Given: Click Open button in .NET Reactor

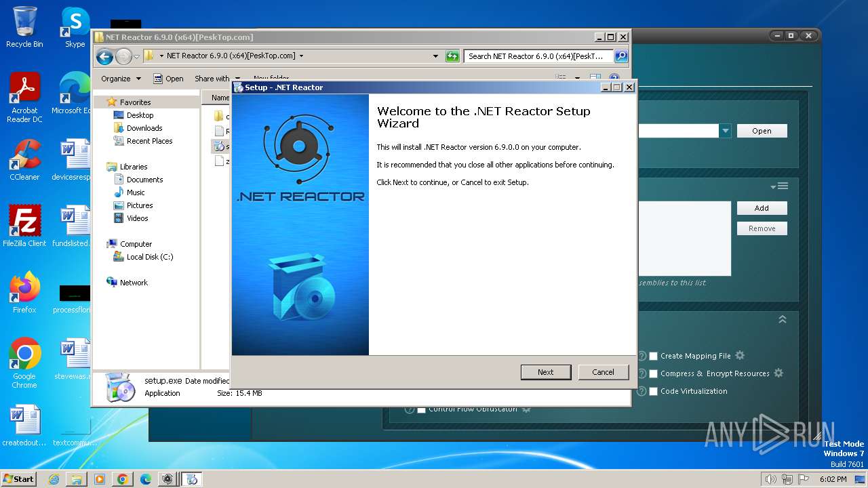Looking at the screenshot, I should 762,131.
